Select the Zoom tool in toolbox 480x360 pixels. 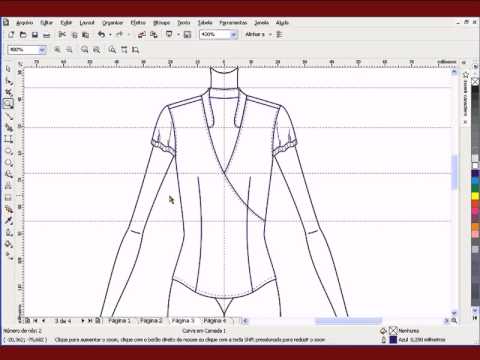click(8, 104)
